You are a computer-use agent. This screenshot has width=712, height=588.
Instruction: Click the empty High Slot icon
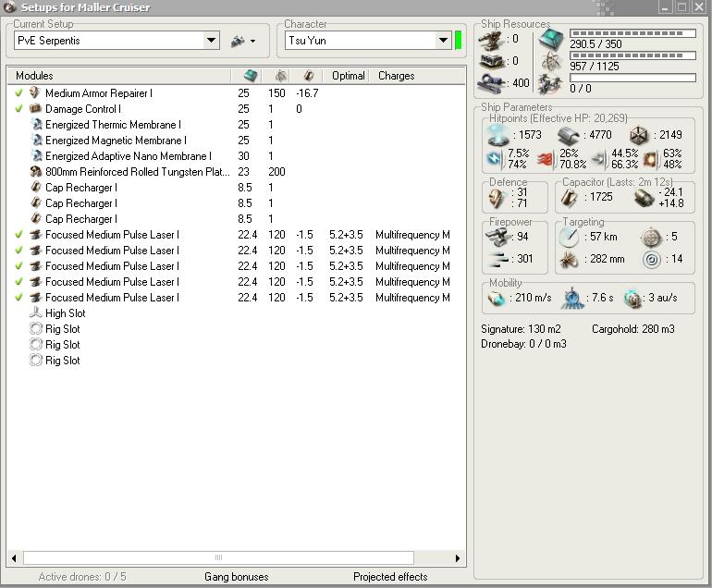pyautogui.click(x=35, y=312)
